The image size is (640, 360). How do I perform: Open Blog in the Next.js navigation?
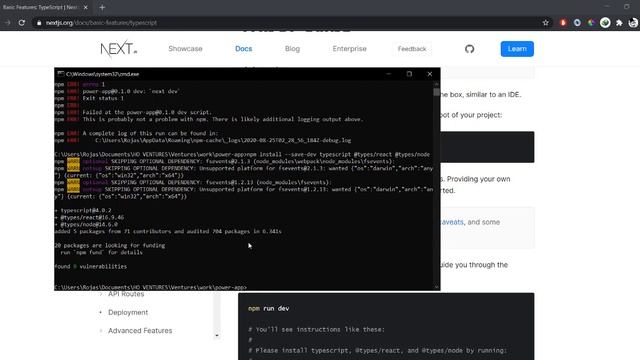[x=292, y=49]
